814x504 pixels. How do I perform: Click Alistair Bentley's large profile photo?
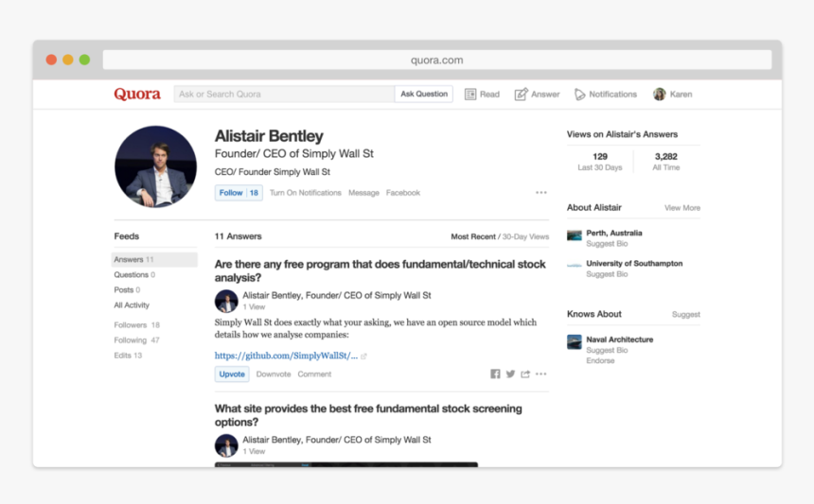click(156, 166)
